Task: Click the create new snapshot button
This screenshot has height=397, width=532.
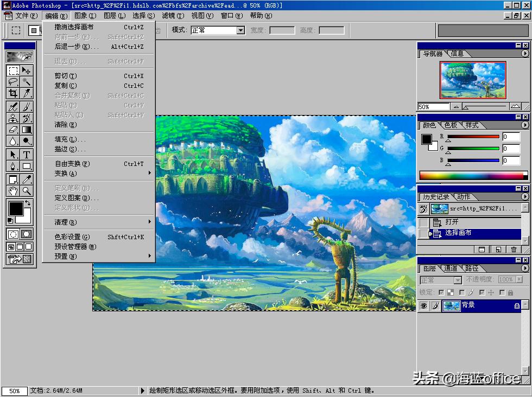Action: [498, 249]
